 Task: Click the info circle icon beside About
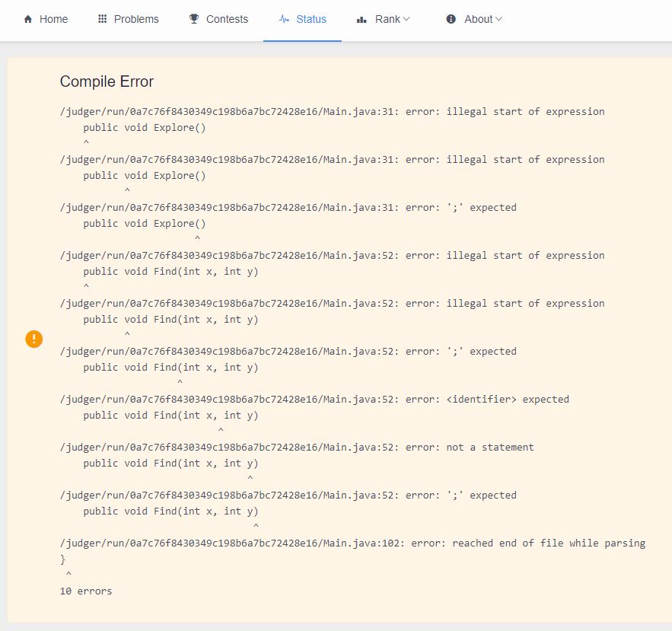click(x=451, y=20)
